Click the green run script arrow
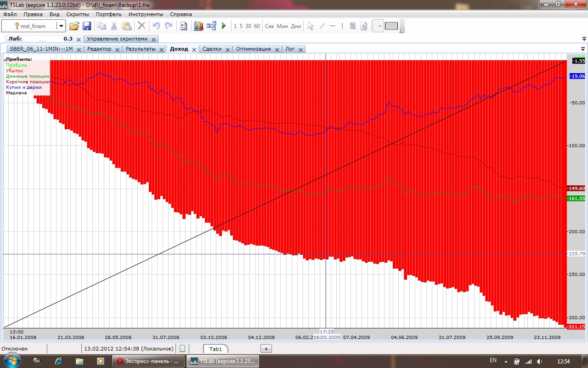This screenshot has height=368, width=588. [x=224, y=26]
